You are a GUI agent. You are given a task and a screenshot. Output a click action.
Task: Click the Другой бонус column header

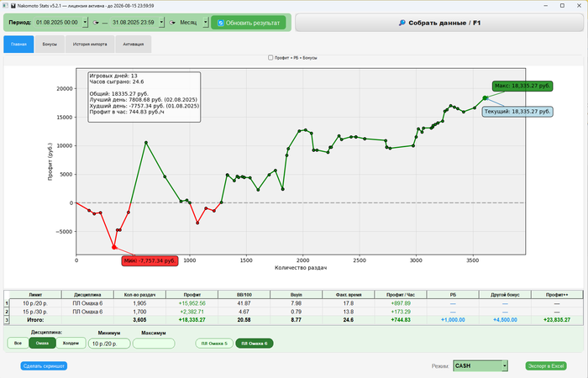pyautogui.click(x=505, y=295)
